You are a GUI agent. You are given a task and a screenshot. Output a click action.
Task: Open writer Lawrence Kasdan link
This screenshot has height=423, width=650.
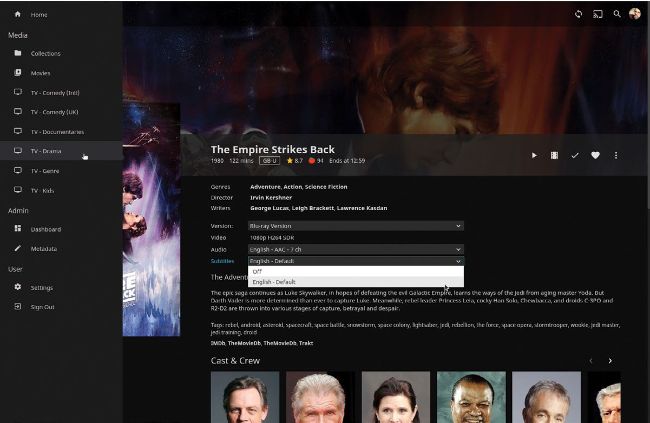pyautogui.click(x=362, y=208)
